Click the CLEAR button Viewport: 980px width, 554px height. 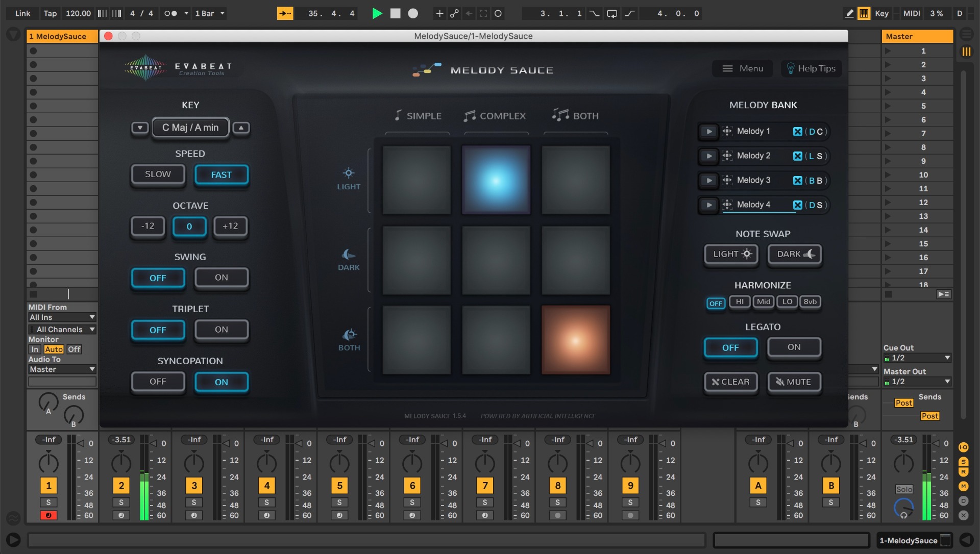pos(730,382)
